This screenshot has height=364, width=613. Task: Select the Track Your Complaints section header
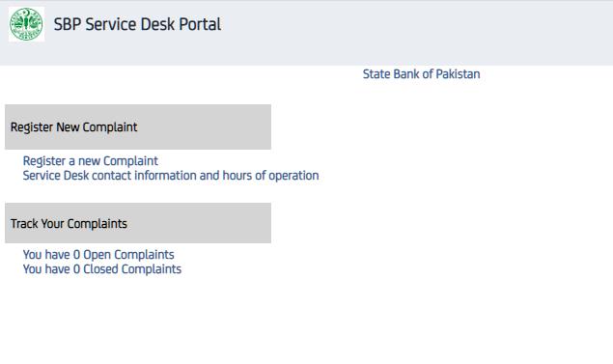point(138,223)
